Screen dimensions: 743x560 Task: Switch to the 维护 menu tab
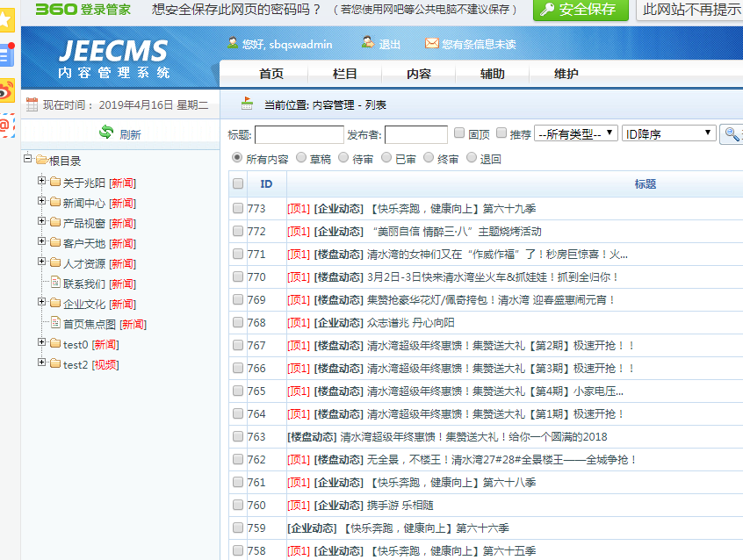[x=566, y=74]
